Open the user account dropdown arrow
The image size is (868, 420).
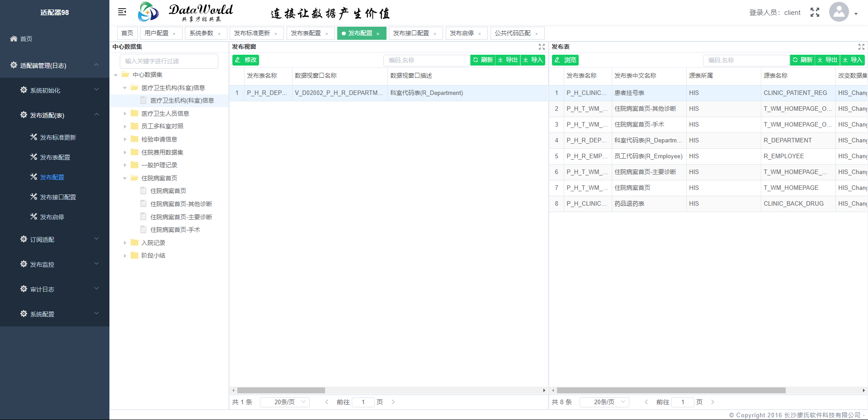coord(856,14)
